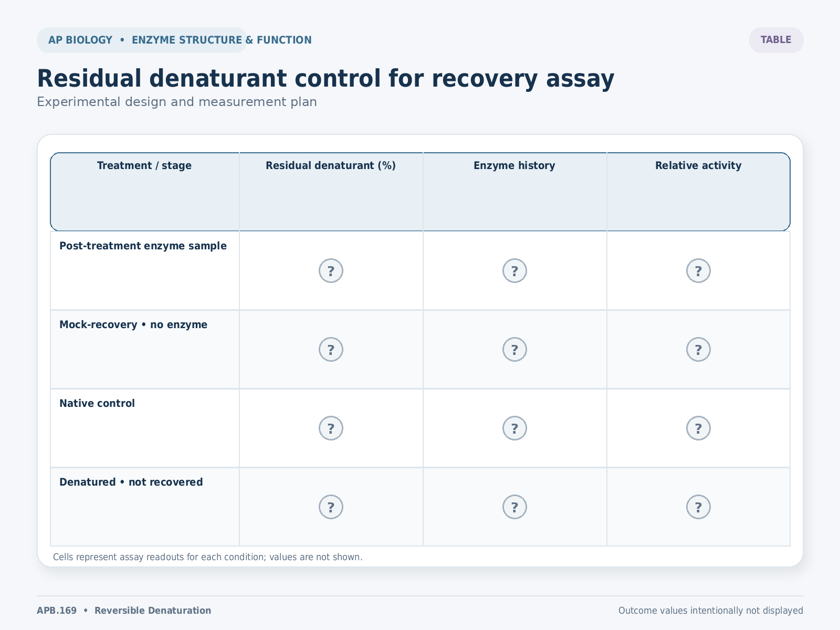Click Denatured row enzyme history question mark

tap(514, 507)
